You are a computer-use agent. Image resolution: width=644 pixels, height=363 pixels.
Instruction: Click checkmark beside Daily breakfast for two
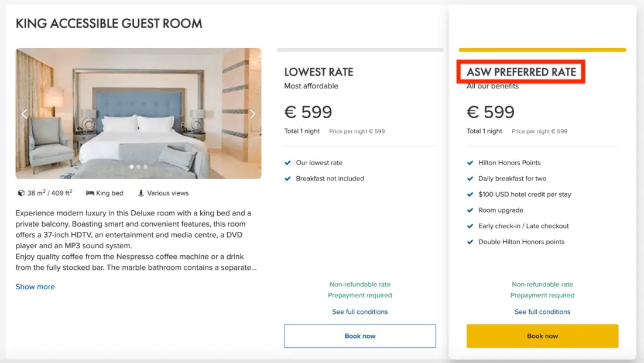(470, 179)
